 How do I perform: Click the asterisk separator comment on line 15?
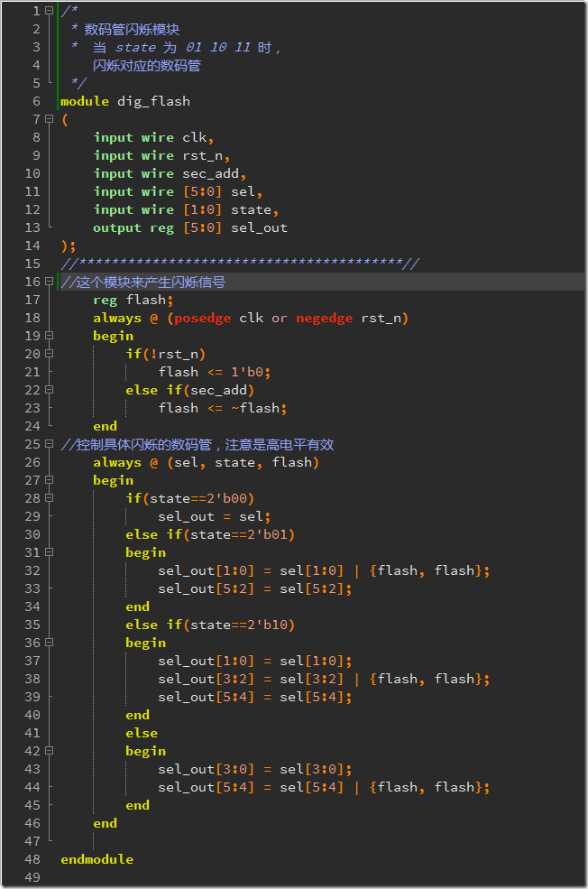240,264
